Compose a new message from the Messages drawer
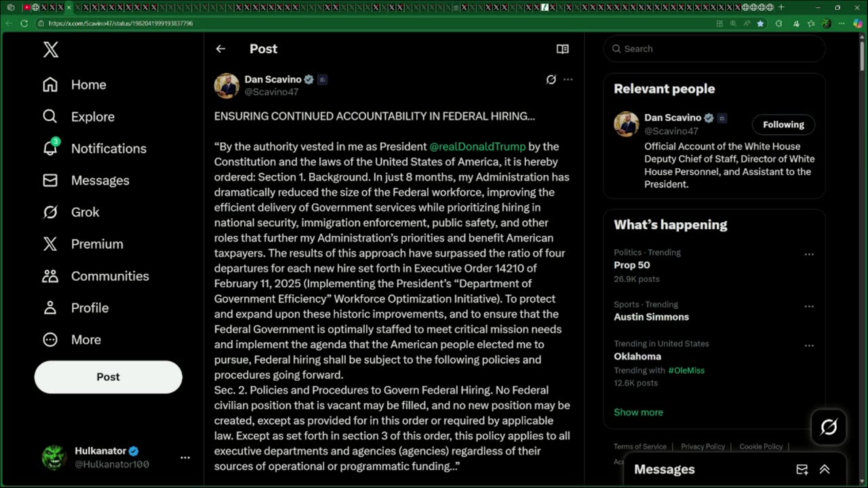The image size is (868, 488). pyautogui.click(x=802, y=470)
